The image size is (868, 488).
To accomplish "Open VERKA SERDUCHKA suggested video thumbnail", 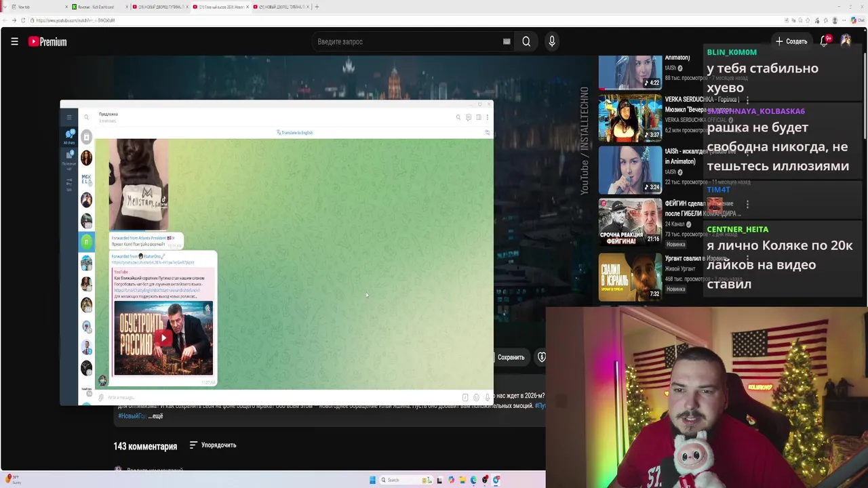I will click(630, 117).
